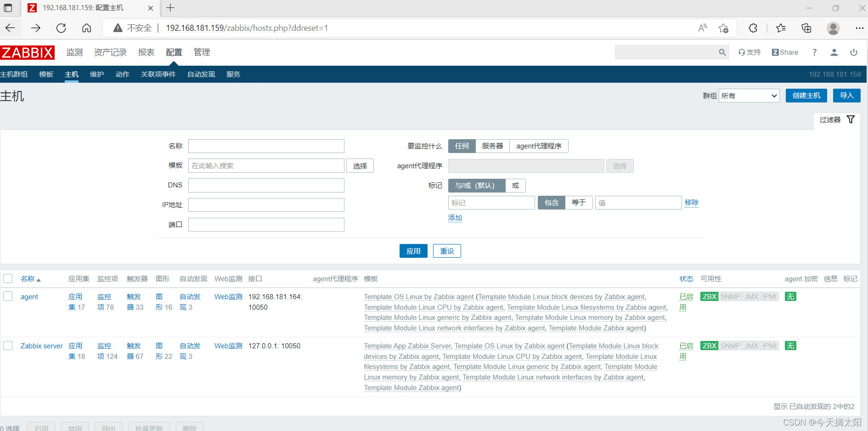Click the 标记 tag name input

(x=491, y=203)
